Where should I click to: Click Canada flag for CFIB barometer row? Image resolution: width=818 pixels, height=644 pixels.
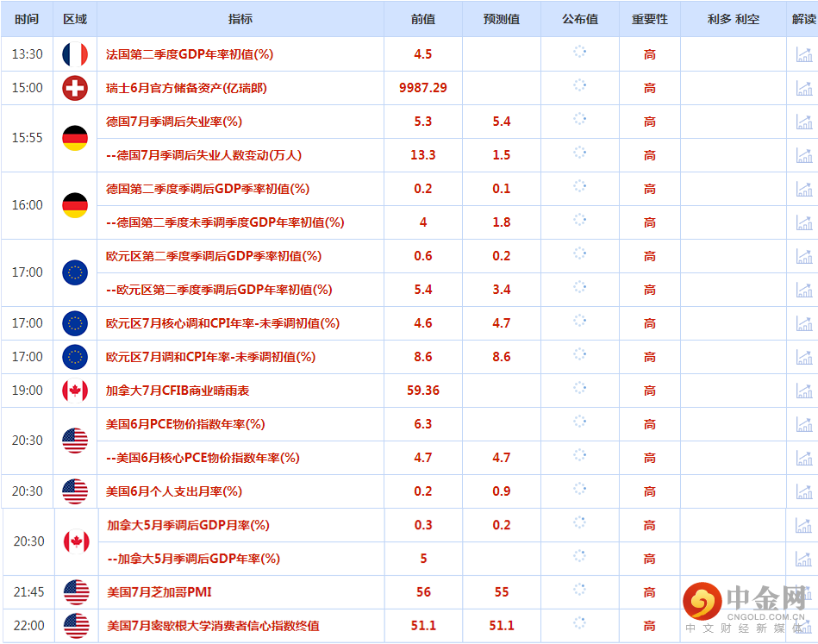[x=75, y=391]
